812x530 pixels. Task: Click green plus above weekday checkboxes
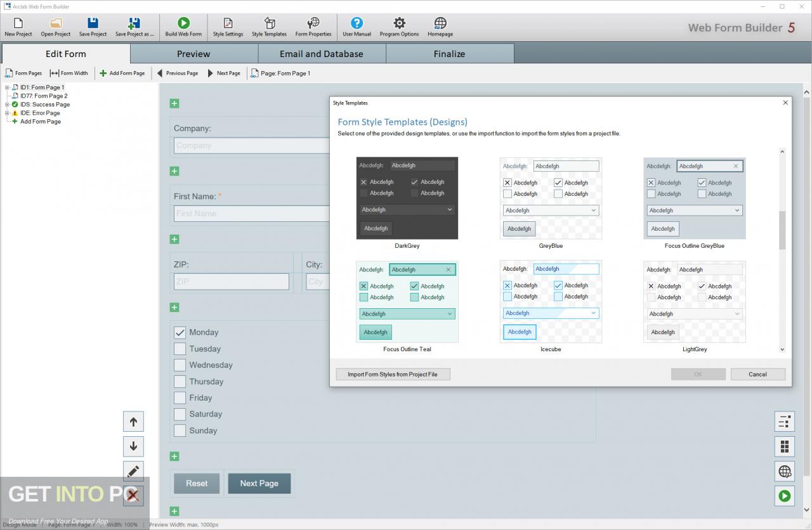pos(174,307)
